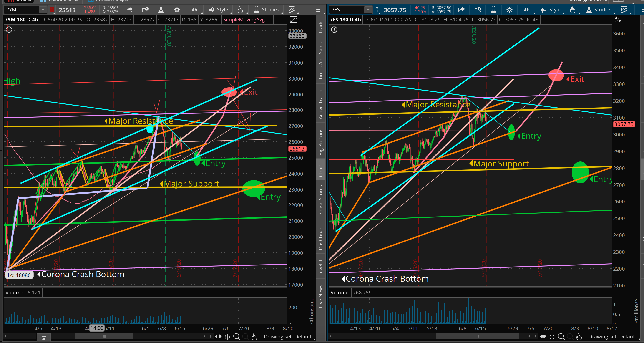Toggle the red number 1 link on /YM
The image size is (644, 343).
point(52,10)
